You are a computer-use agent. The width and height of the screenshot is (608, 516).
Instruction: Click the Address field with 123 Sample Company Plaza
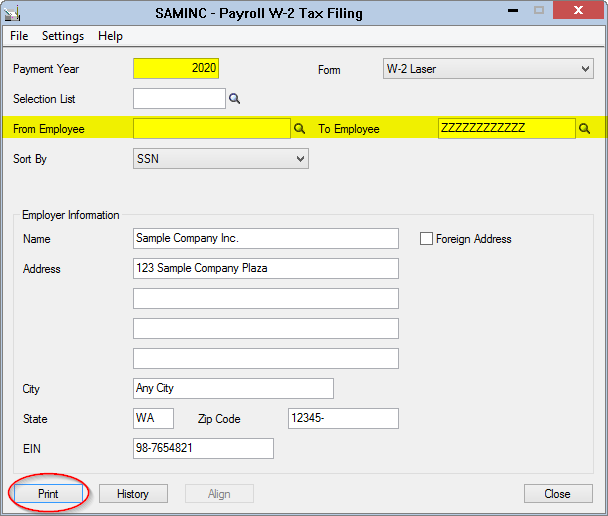(266, 268)
